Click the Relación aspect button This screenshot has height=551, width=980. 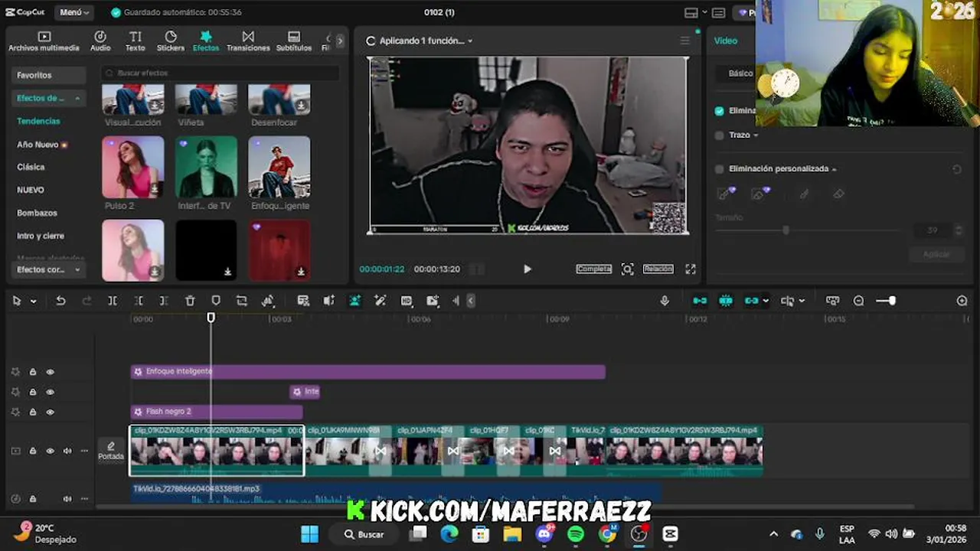(x=658, y=269)
